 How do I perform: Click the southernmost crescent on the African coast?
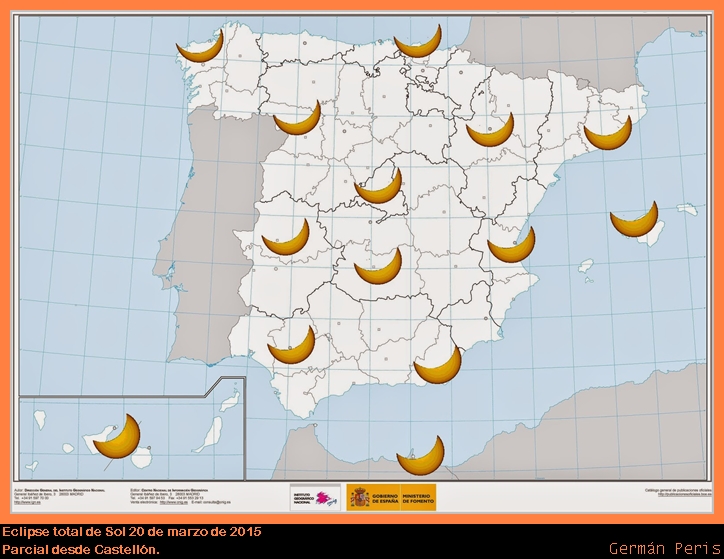[x=420, y=458]
